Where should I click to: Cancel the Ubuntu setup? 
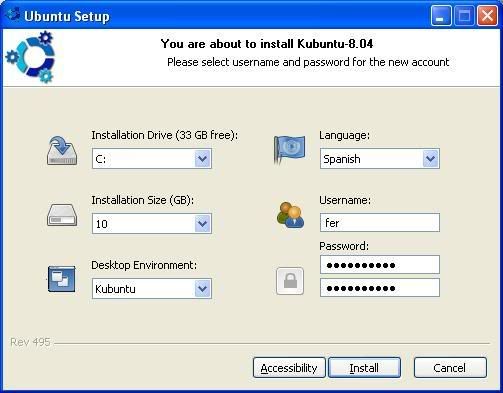pyautogui.click(x=450, y=368)
